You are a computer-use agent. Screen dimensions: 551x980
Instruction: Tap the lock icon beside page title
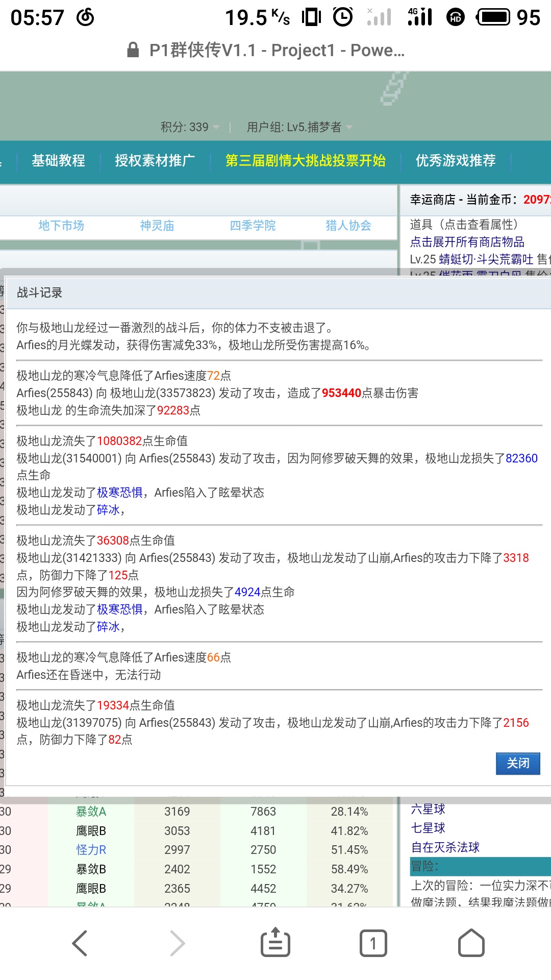133,50
